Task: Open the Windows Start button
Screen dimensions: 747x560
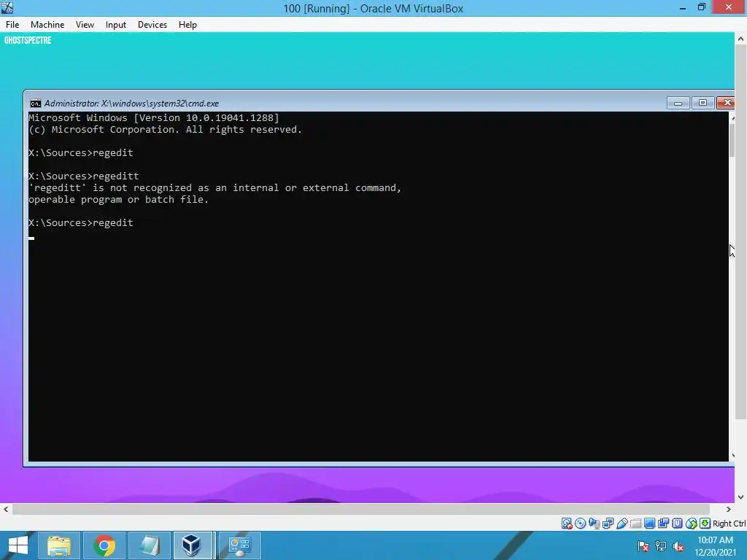Action: coord(18,545)
